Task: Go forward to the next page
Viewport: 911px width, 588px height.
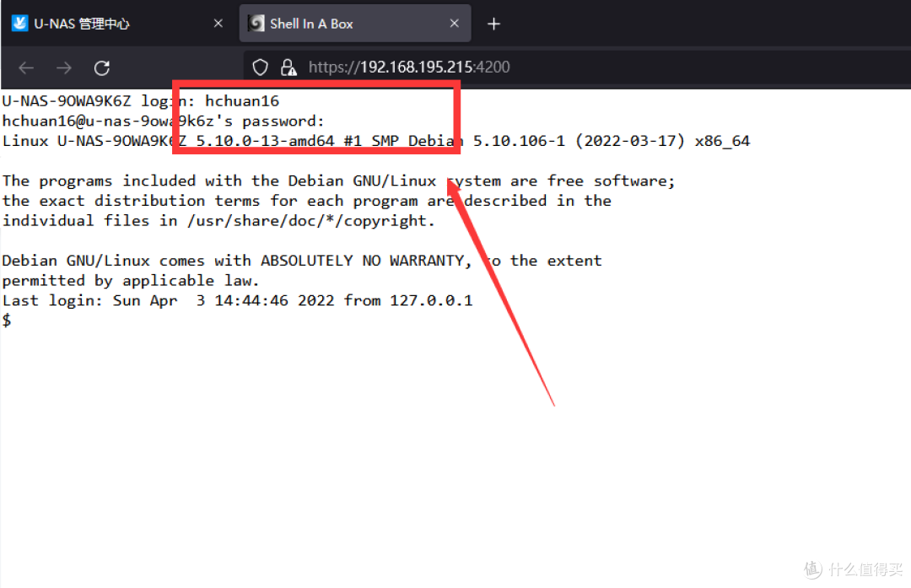Action: tap(64, 67)
